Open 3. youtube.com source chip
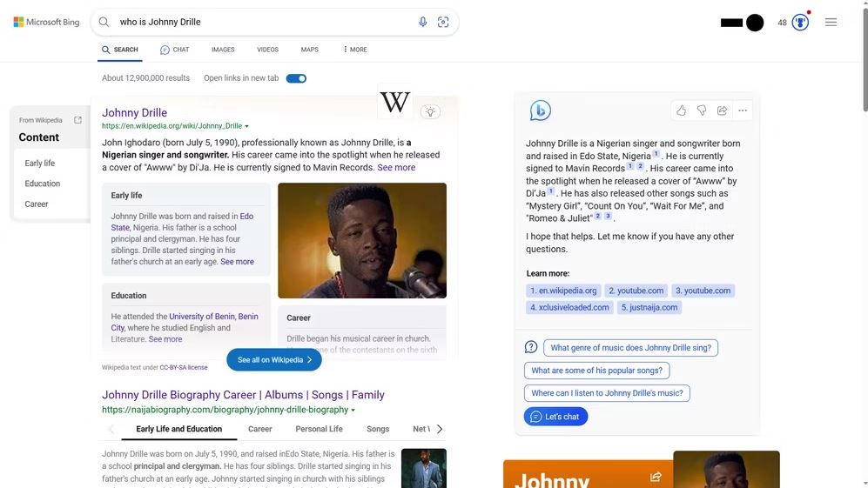The width and height of the screenshot is (868, 488). click(x=703, y=291)
